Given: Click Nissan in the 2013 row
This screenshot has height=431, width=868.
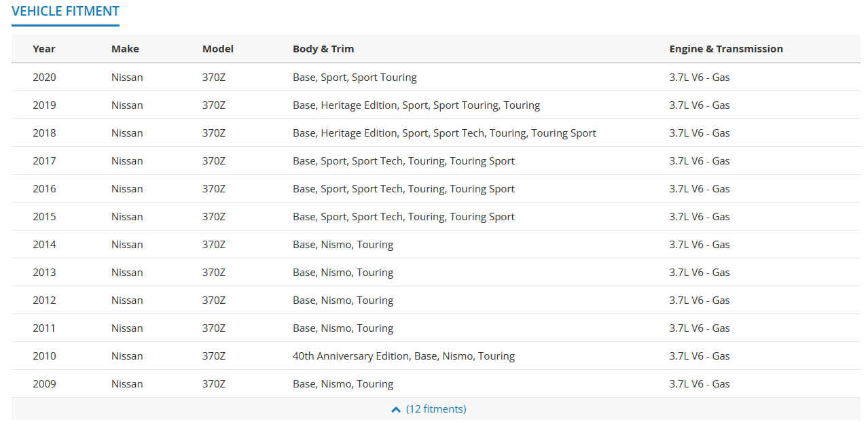Looking at the screenshot, I should [x=127, y=273].
